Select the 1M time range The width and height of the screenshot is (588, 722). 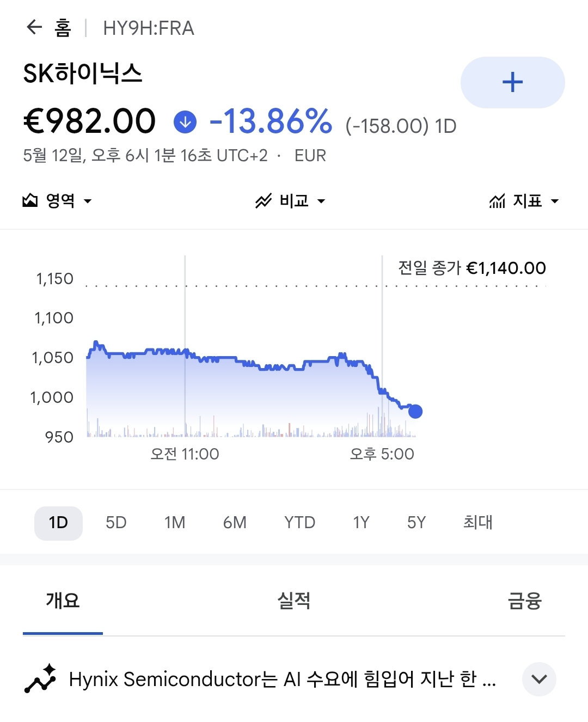175,523
